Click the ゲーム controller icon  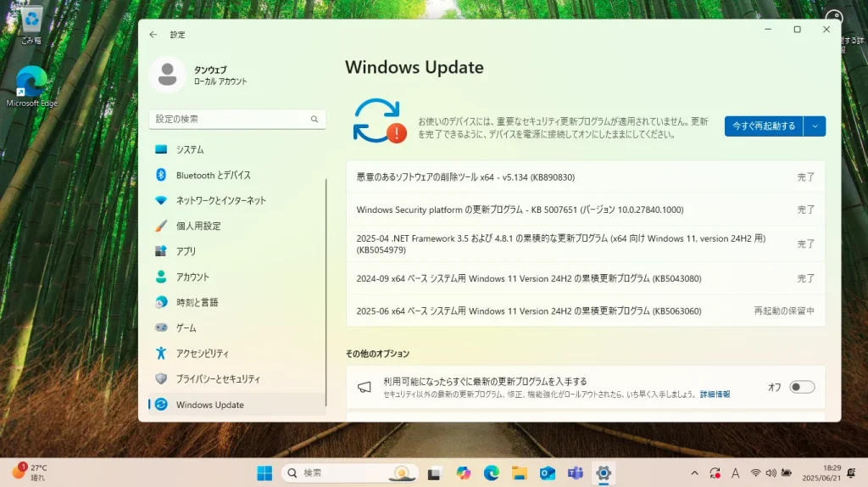point(161,328)
